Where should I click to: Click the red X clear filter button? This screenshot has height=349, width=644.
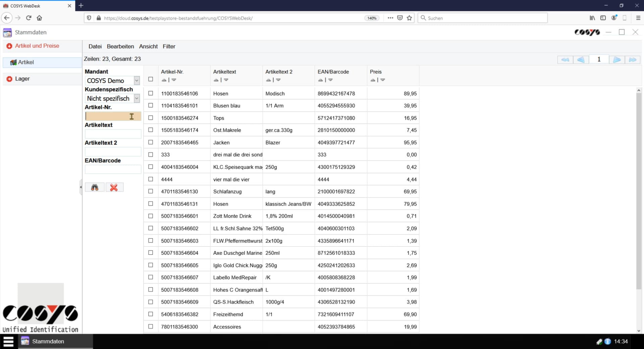[x=114, y=187]
